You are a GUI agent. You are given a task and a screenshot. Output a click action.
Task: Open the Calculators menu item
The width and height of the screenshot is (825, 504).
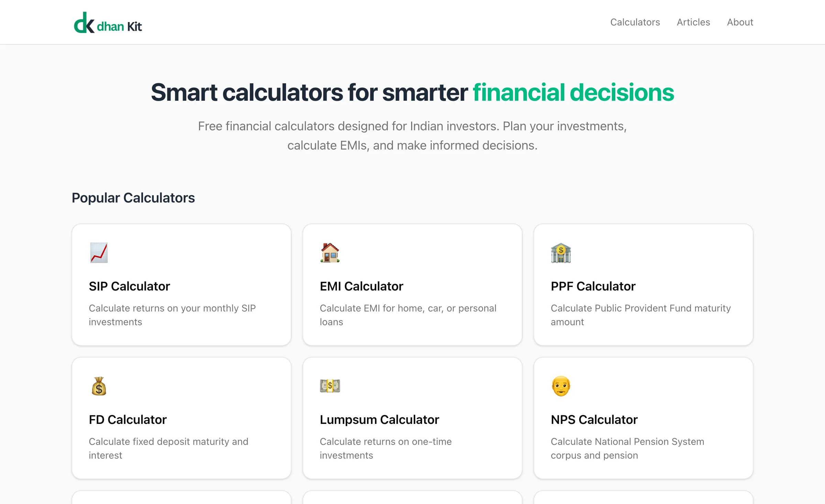point(635,22)
